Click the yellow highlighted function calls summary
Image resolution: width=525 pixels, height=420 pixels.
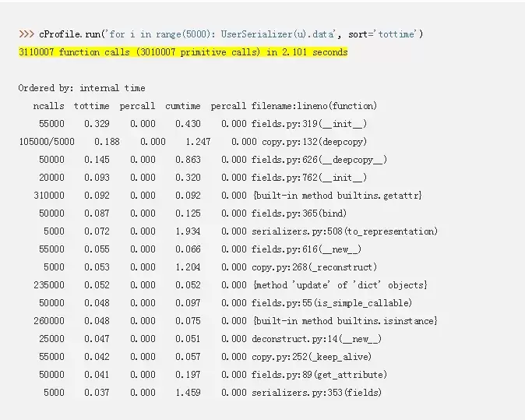183,52
